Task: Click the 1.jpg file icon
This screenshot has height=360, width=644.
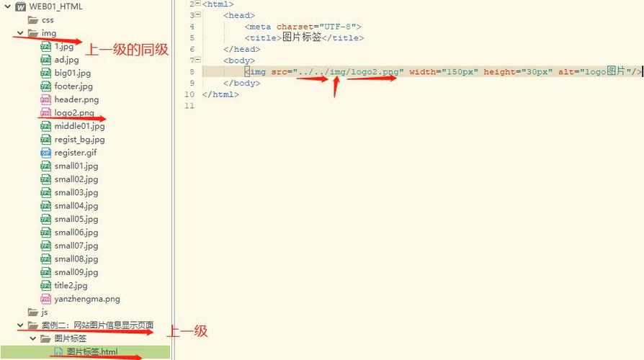Action: pyautogui.click(x=45, y=46)
